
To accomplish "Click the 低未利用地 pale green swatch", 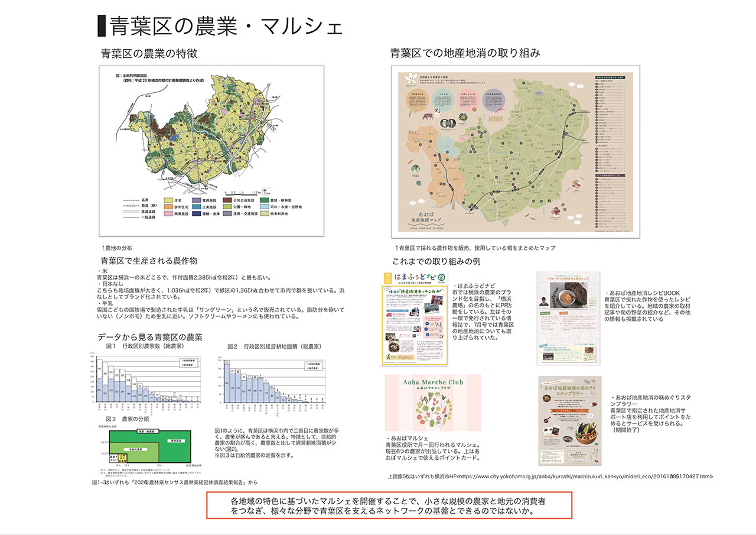I will (x=265, y=213).
